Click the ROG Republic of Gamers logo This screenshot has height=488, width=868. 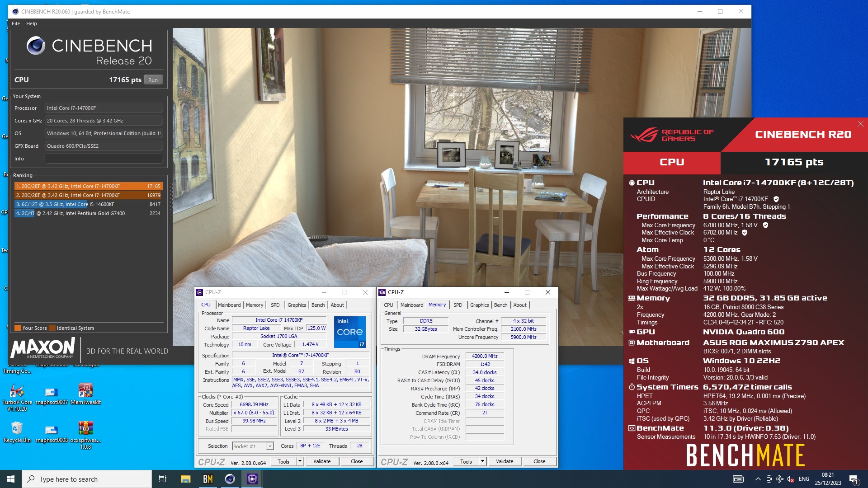point(672,135)
